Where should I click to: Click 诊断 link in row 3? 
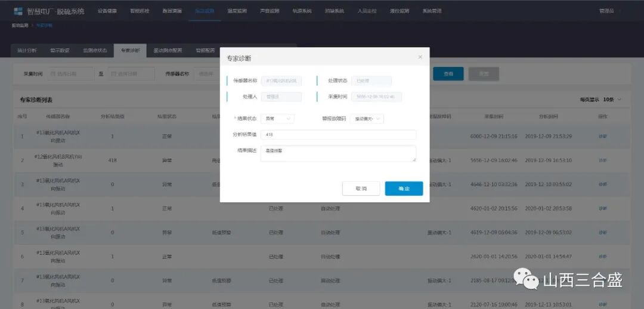[602, 184]
